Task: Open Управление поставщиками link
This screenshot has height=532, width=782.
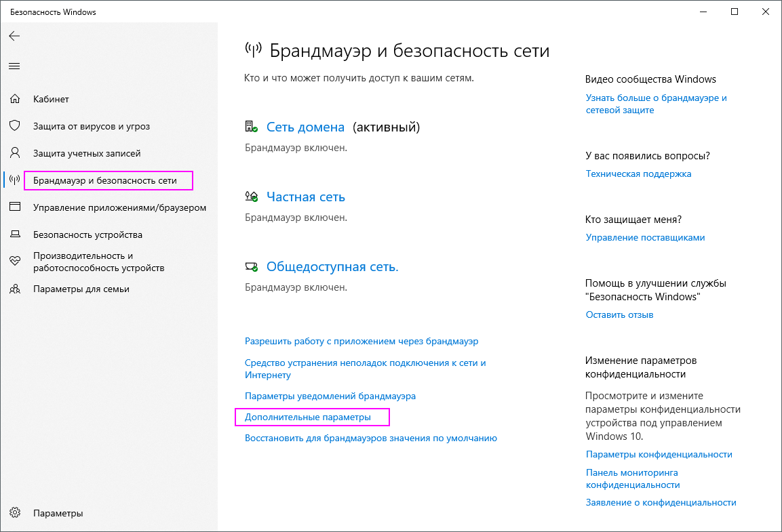Action: pyautogui.click(x=646, y=238)
